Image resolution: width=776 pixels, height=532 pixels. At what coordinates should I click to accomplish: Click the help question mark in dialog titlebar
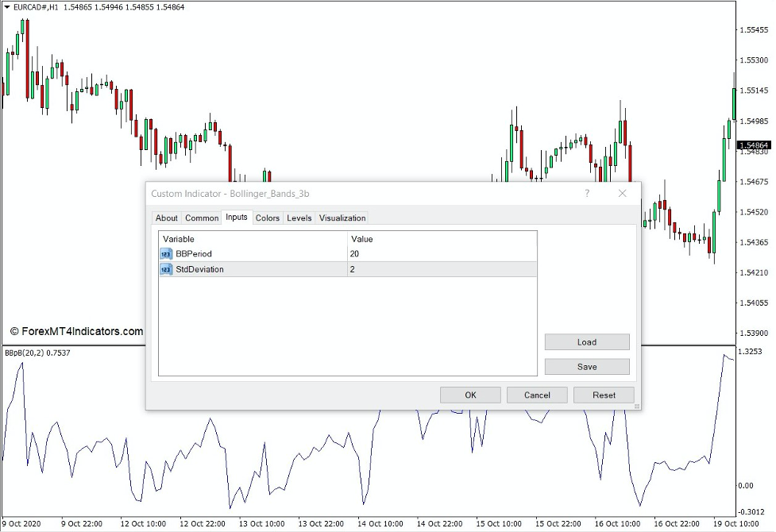coord(587,193)
